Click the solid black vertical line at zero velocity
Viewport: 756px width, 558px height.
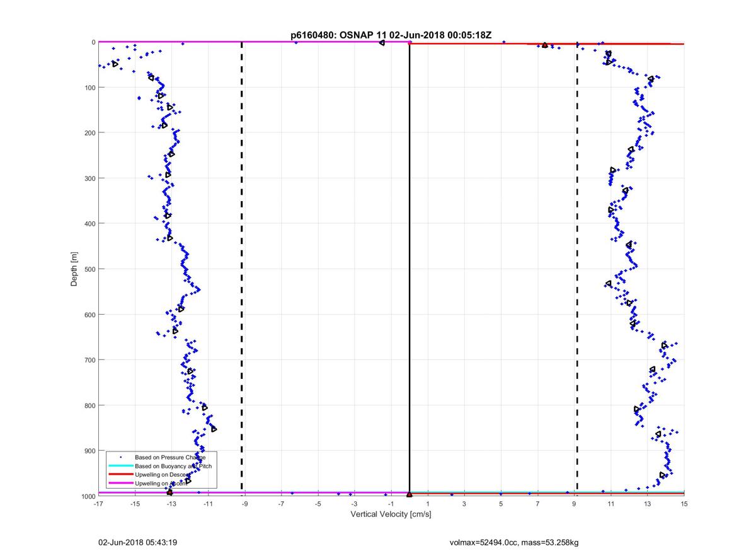coord(409,268)
